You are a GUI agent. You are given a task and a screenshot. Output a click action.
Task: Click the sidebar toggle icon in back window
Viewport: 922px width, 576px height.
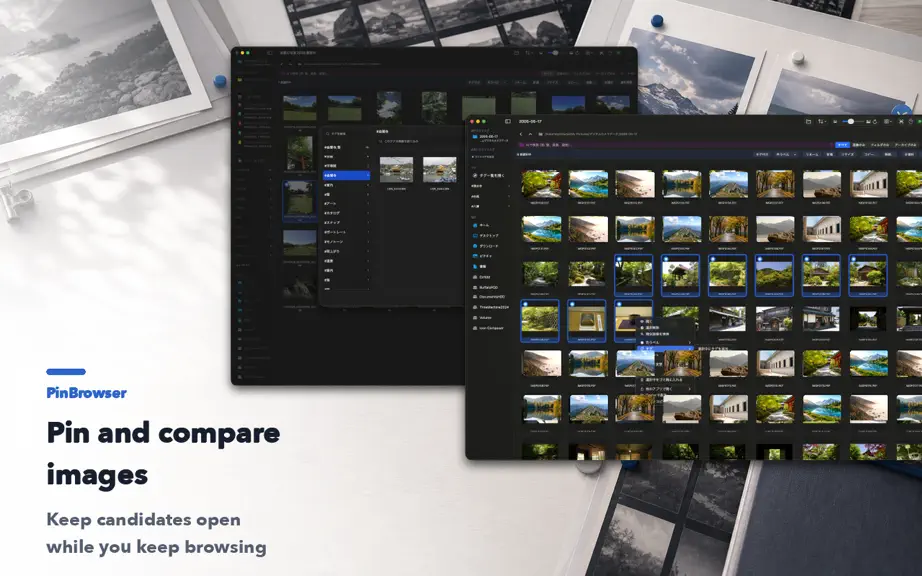(270, 53)
